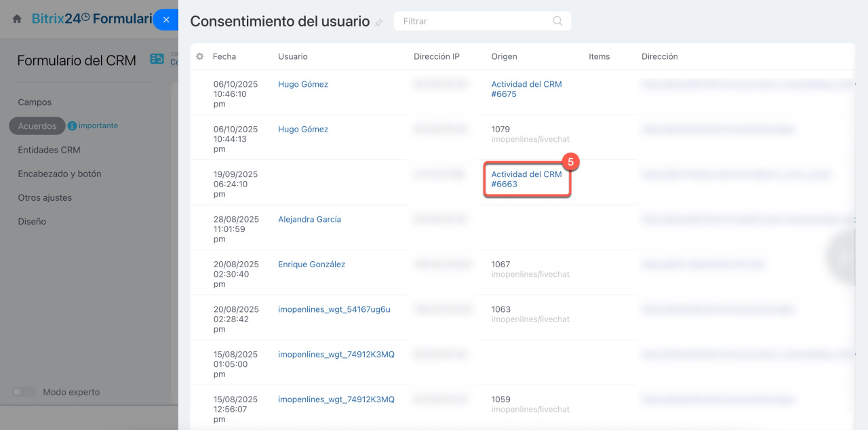Click the info icon next to importante
868x430 pixels.
click(x=72, y=126)
